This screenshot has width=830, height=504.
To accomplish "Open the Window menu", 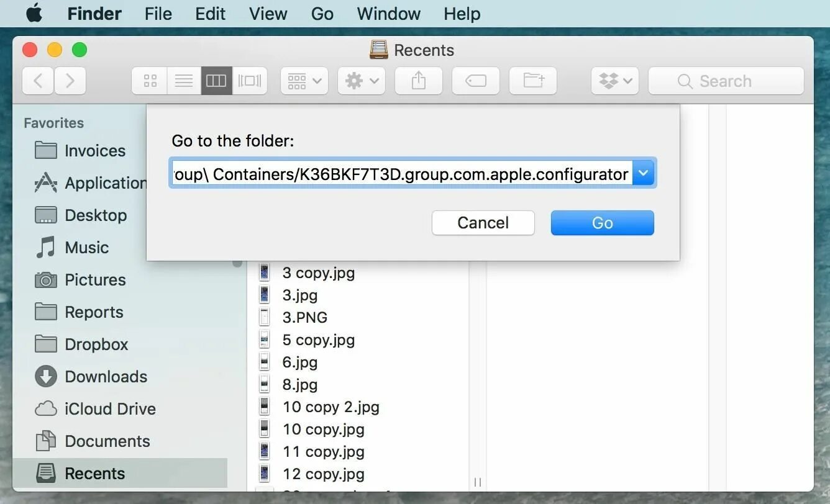I will click(389, 14).
